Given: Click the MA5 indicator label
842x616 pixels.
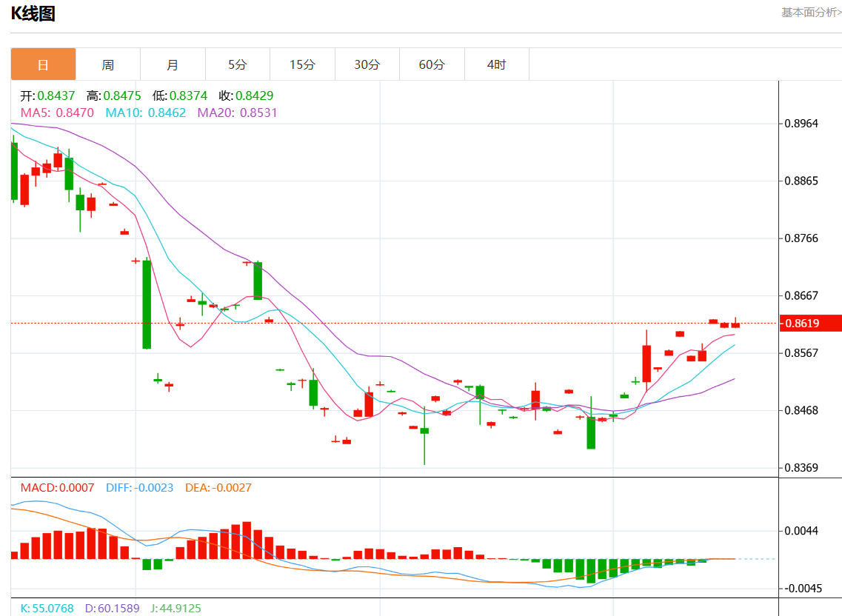Looking at the screenshot, I should [x=57, y=113].
